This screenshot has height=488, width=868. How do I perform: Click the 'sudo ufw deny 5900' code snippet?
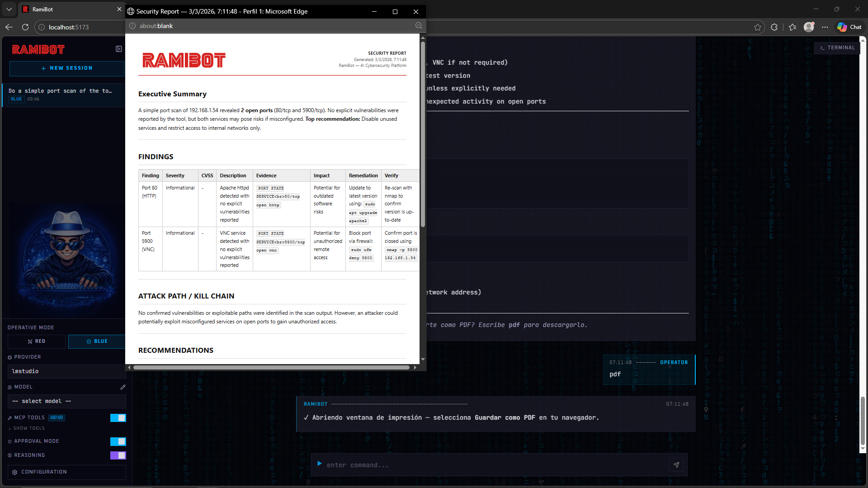click(x=361, y=254)
